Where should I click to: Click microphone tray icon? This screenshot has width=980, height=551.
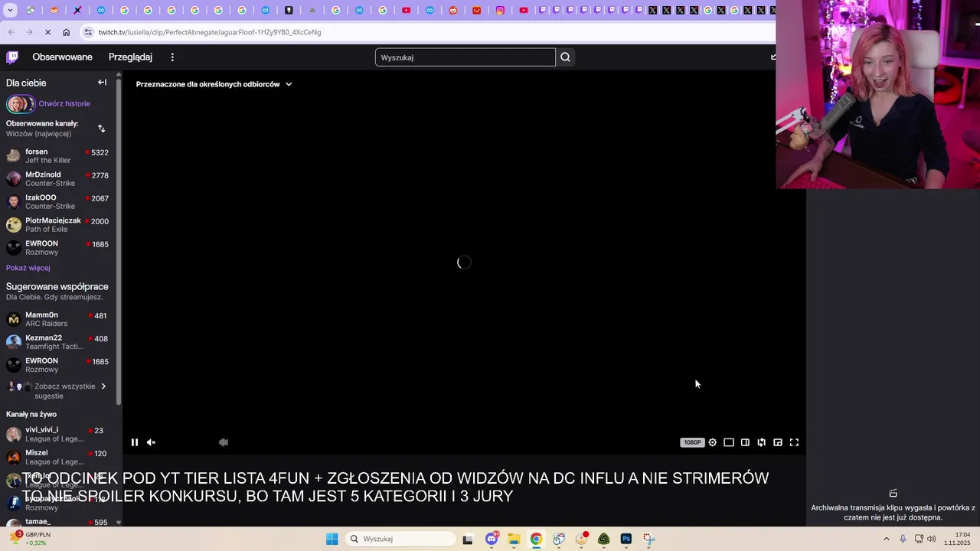pos(903,539)
